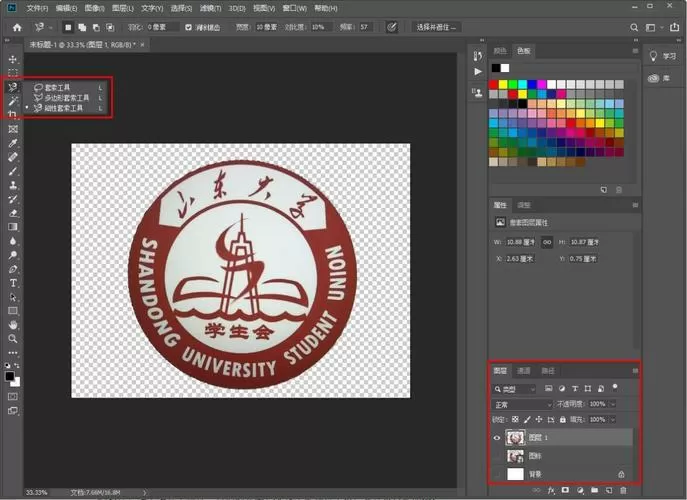The width and height of the screenshot is (687, 500).
Task: Open the search icon at top right
Action: (x=634, y=28)
